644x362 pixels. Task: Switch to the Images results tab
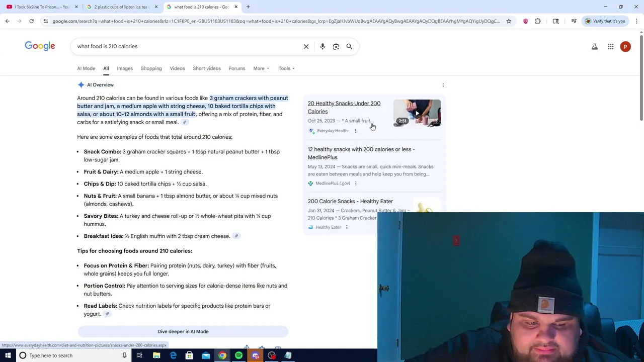[x=125, y=68]
